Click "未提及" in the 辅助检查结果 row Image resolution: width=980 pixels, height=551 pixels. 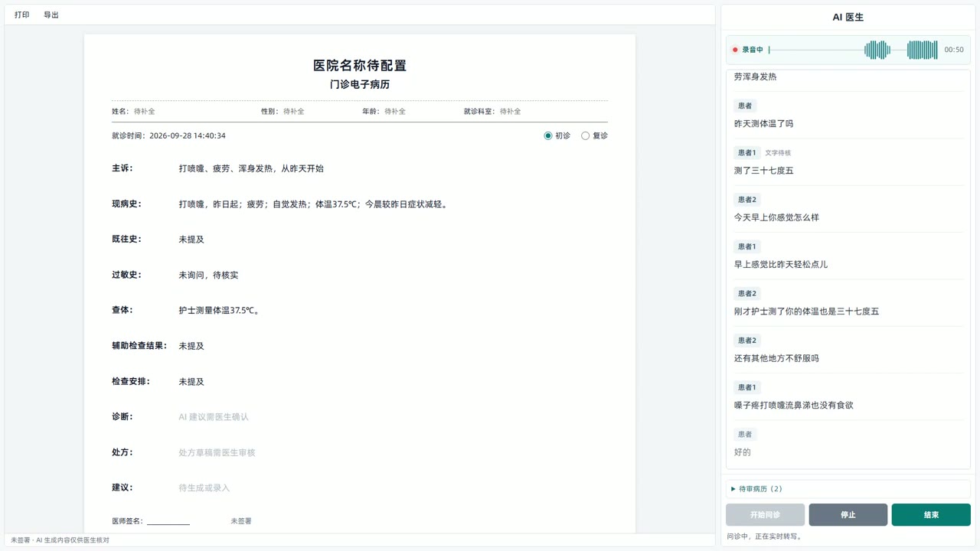[x=191, y=346]
